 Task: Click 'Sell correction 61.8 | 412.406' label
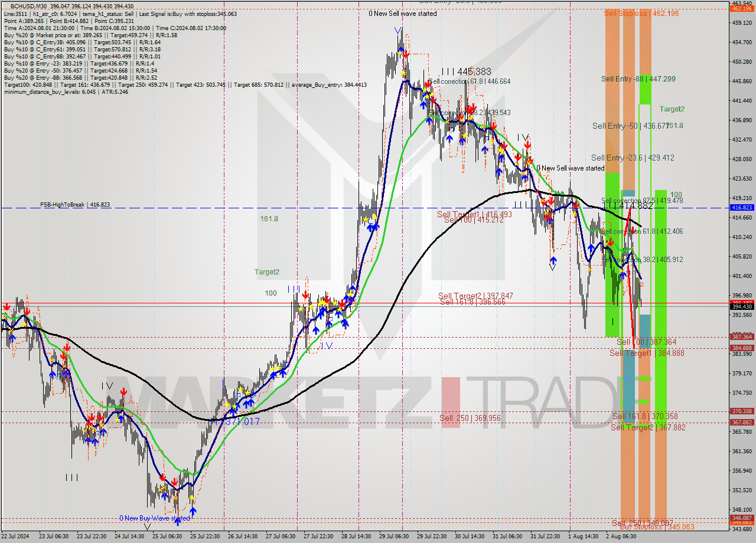642,231
